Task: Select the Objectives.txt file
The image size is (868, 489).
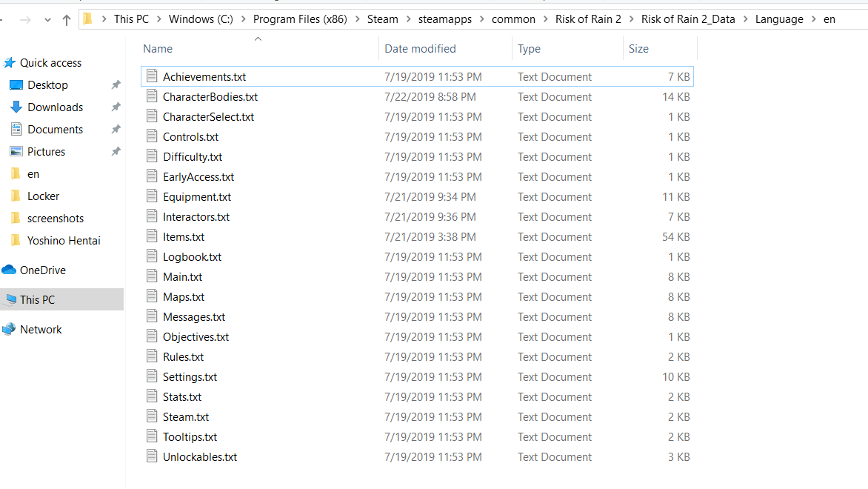Action: pyautogui.click(x=196, y=336)
